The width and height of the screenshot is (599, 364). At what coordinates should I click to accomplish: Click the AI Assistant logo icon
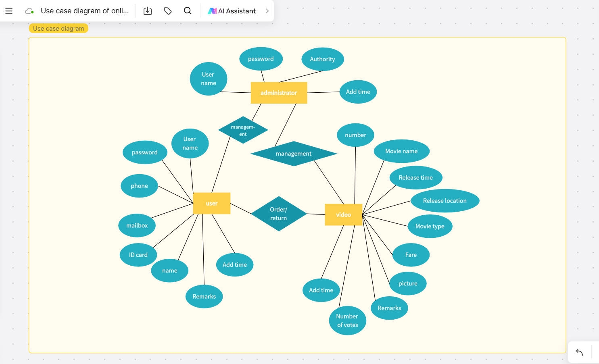[212, 11]
